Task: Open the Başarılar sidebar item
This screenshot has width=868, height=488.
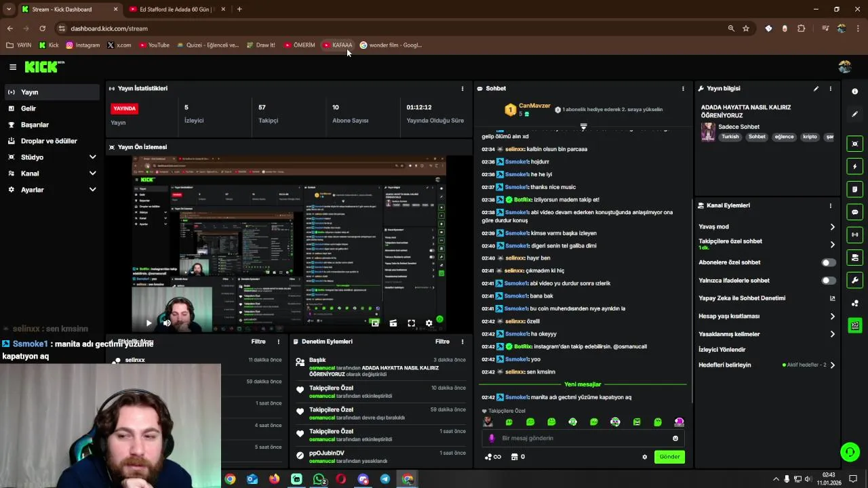Action: coord(51,125)
